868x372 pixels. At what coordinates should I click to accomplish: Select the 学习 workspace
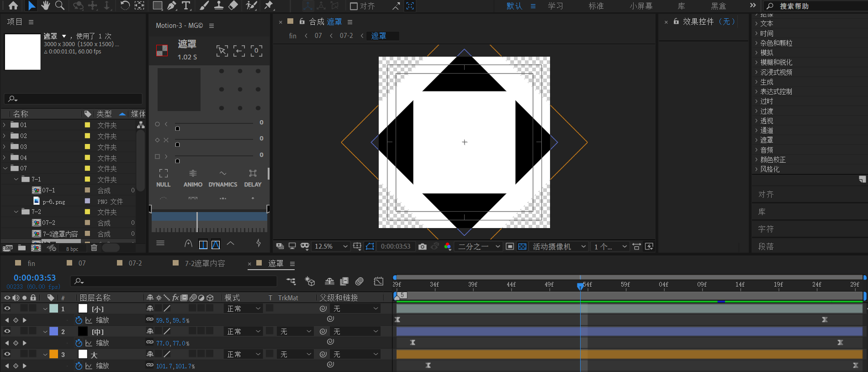tap(556, 6)
